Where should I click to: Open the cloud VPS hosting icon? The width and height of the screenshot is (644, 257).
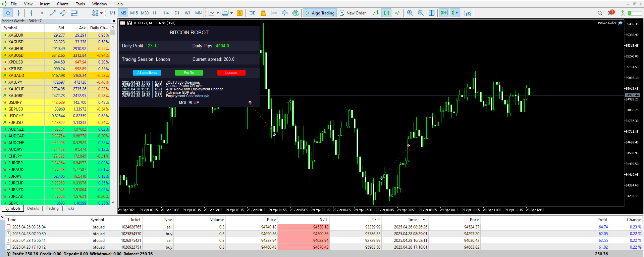(284, 13)
